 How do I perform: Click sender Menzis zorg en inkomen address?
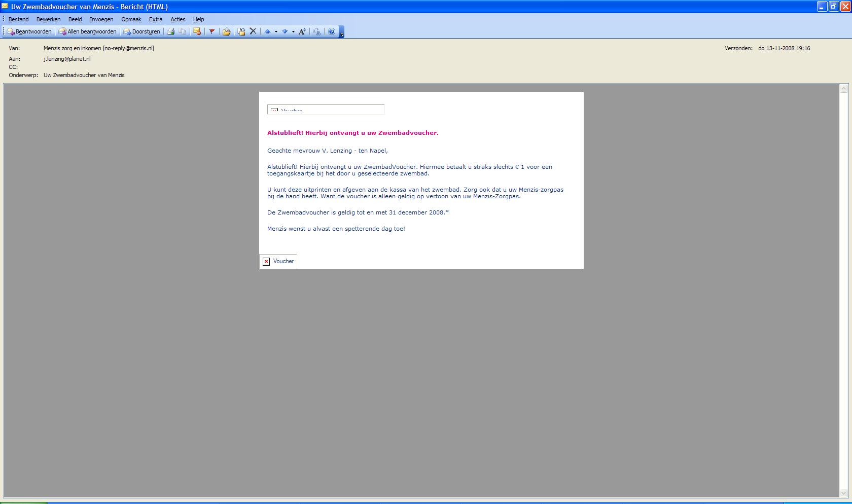(x=99, y=48)
